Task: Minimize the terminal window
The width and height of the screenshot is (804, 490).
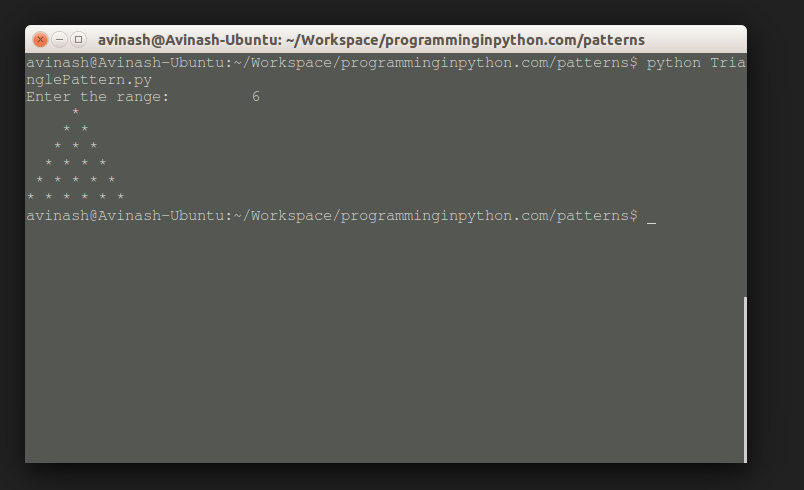Action: (59, 39)
